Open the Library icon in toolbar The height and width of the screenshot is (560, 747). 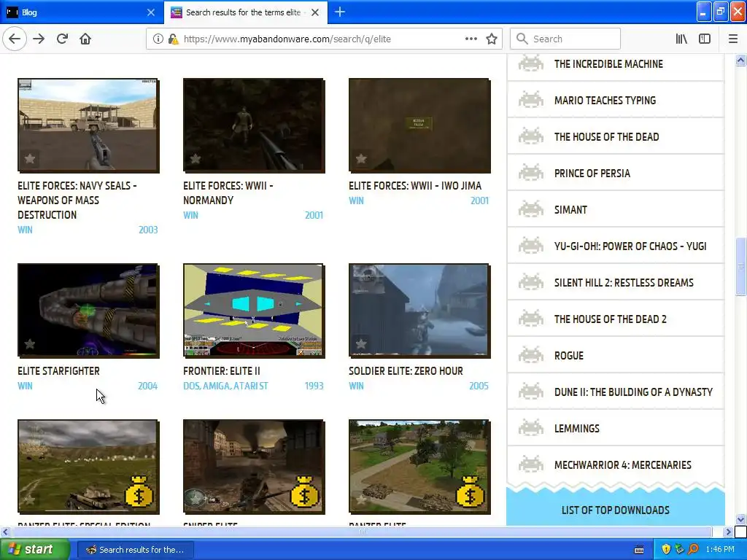[x=681, y=39]
